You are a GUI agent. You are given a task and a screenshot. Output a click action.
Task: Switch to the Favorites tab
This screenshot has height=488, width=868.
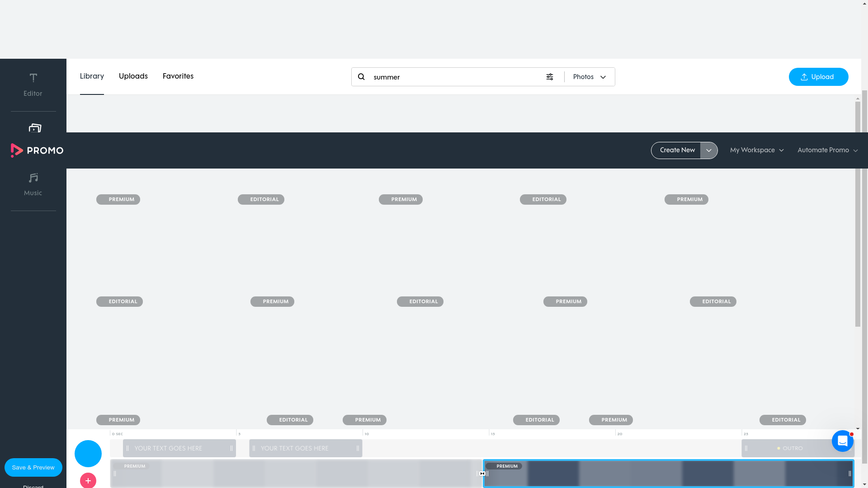[x=178, y=76]
